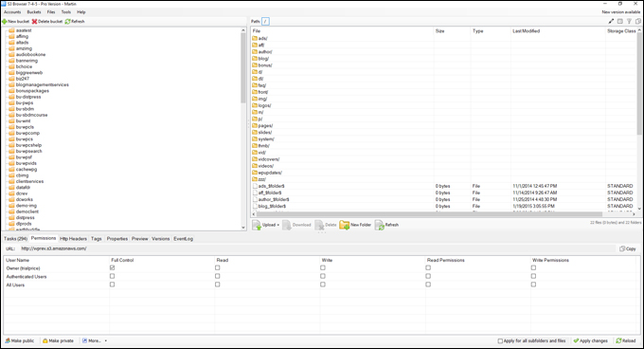Open the More dropdown arrow

click(x=105, y=340)
